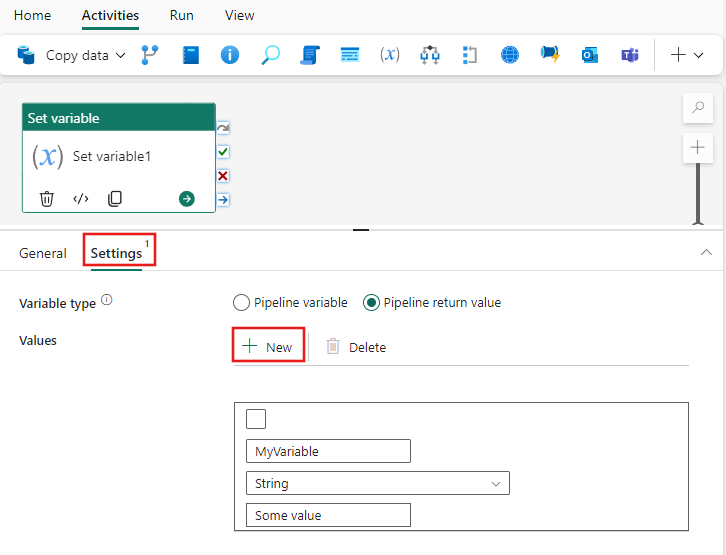Delete Set variable1 using trash icon
The width and height of the screenshot is (726, 555).
47,199
